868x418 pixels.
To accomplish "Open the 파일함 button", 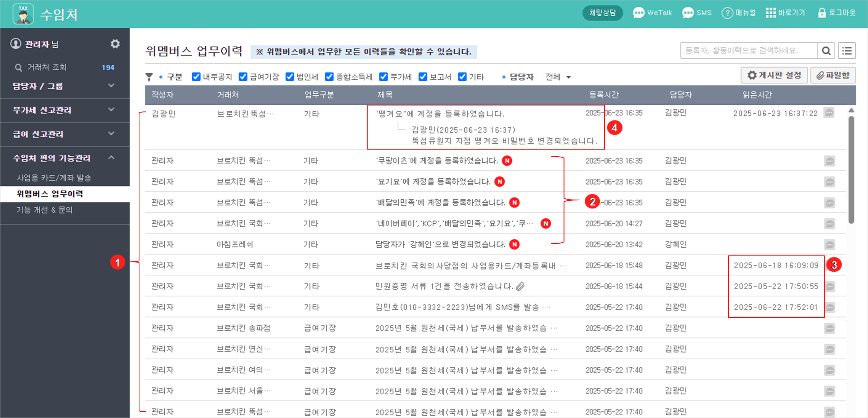I will tap(833, 75).
